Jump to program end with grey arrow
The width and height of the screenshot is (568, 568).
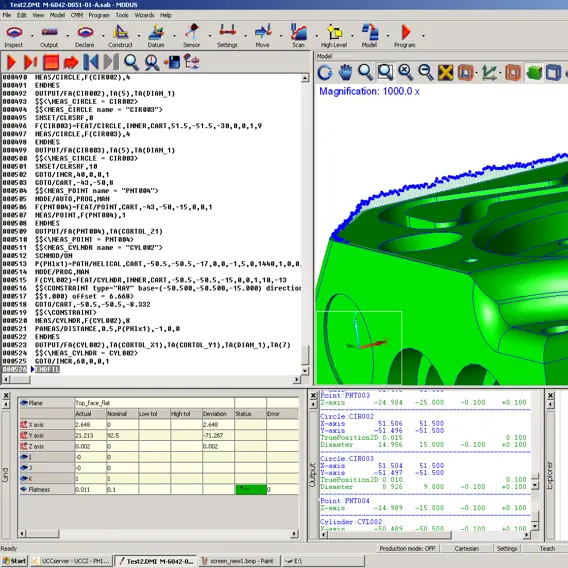pyautogui.click(x=111, y=62)
